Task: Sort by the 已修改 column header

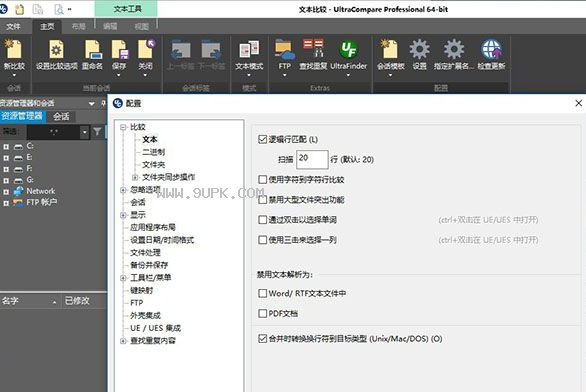Action: pyautogui.click(x=84, y=301)
